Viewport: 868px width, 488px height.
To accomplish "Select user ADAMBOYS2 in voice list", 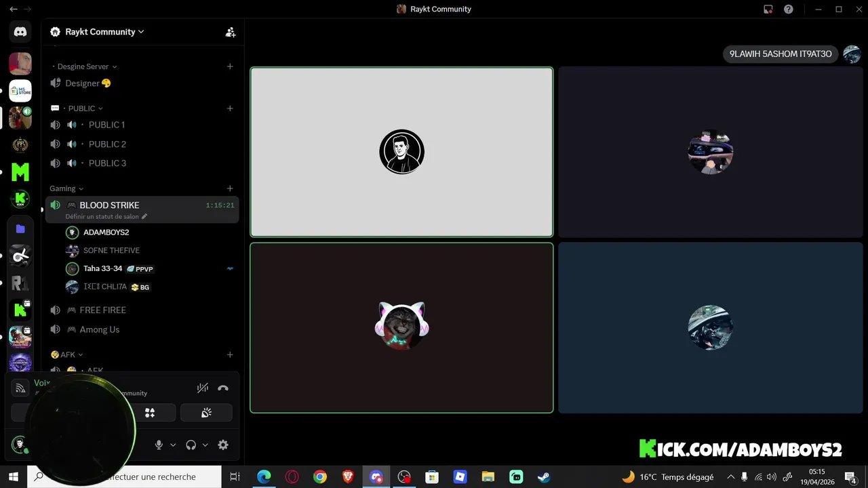I will tap(150, 232).
